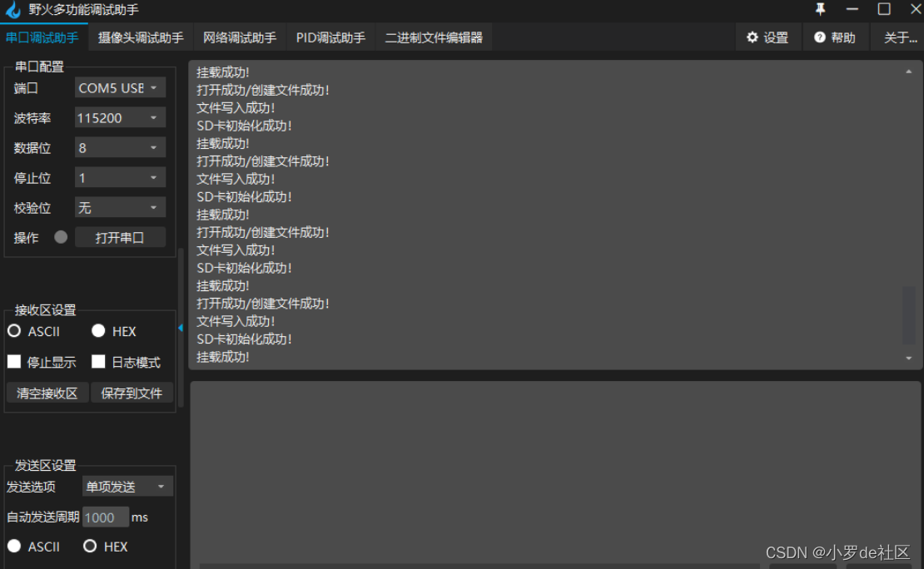Viewport: 924px width, 569px height.
Task: Select ASCII in the send area settings
Action: [14, 546]
